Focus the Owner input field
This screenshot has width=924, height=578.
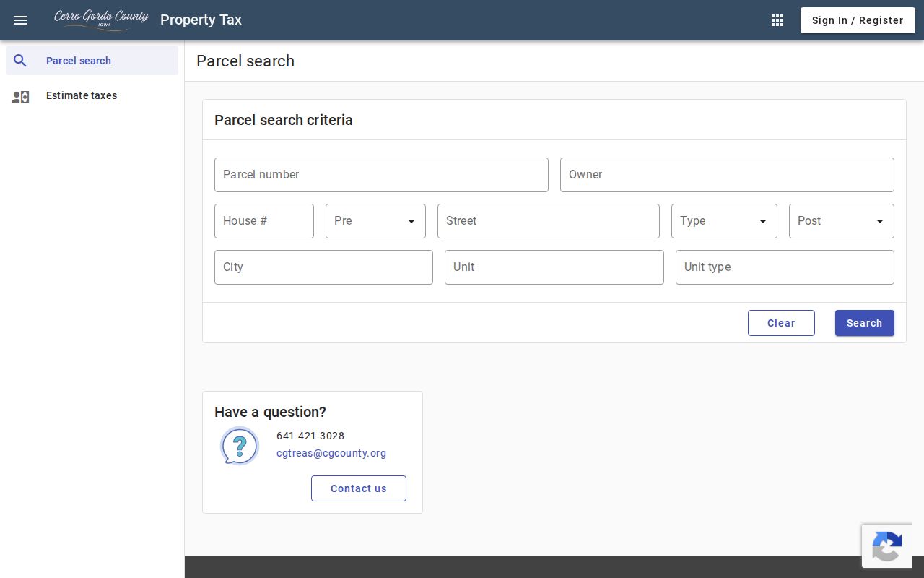click(x=727, y=175)
